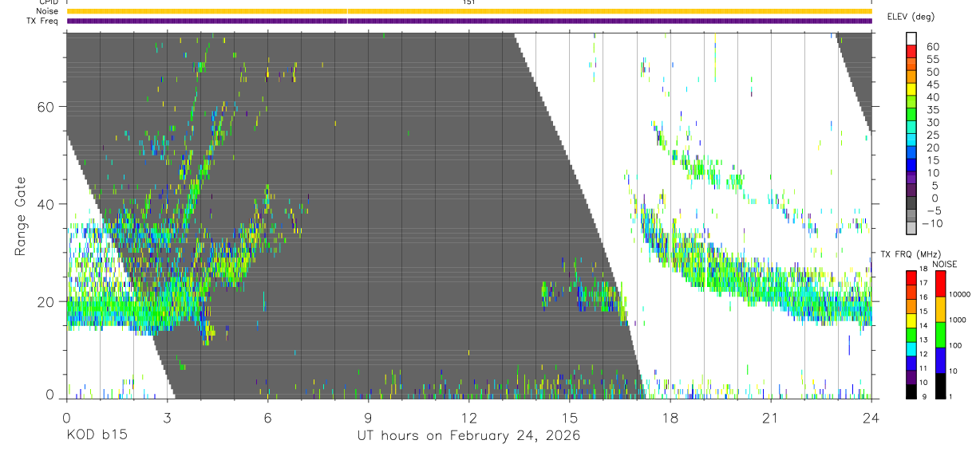Click NOISE legend value '10000'
Screen dimensions: 980x452
pyautogui.click(x=959, y=294)
